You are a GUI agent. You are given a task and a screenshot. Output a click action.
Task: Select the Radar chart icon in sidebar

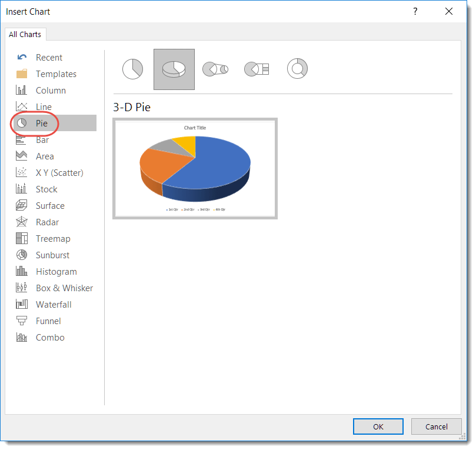coord(22,222)
